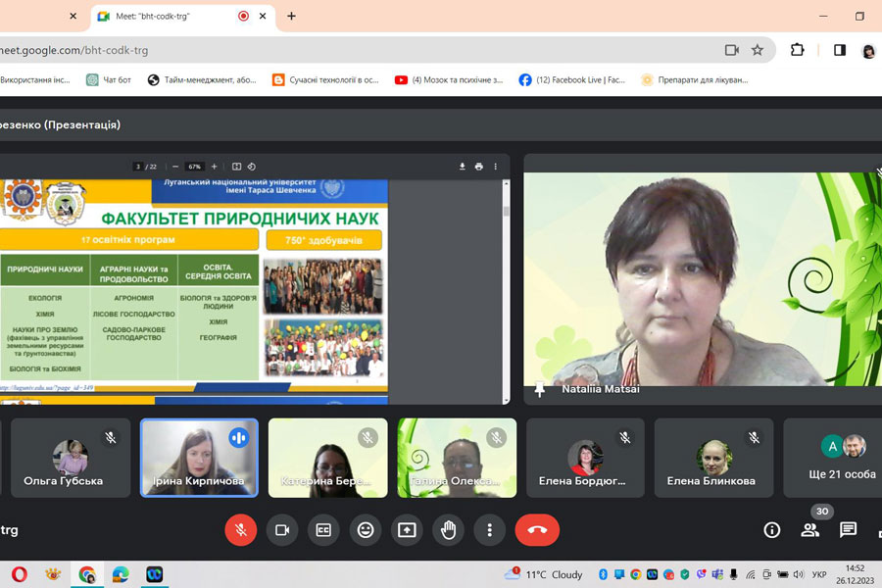Close the Meet bht-codk-trg tab
Image resolution: width=882 pixels, height=588 pixels.
[263, 17]
